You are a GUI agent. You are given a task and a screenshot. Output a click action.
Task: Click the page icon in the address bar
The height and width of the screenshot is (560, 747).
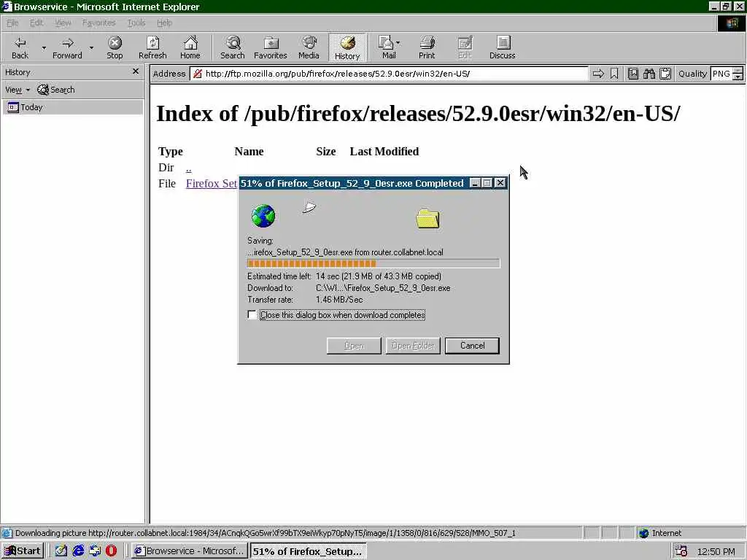coord(197,74)
